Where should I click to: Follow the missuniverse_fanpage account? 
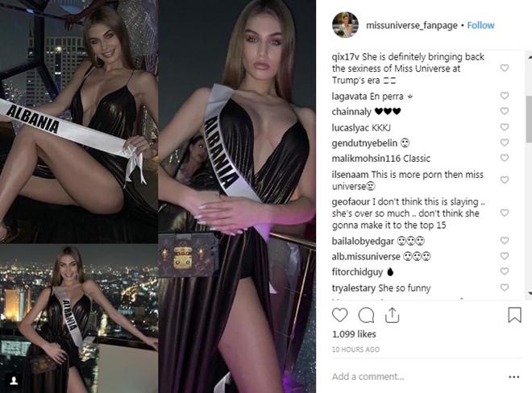coord(480,26)
